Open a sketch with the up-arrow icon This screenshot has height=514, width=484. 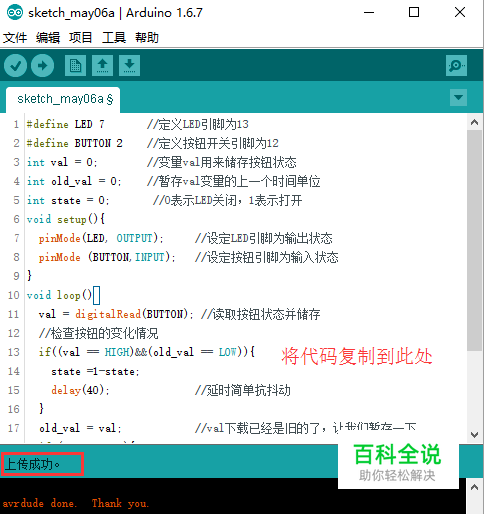pyautogui.click(x=102, y=65)
